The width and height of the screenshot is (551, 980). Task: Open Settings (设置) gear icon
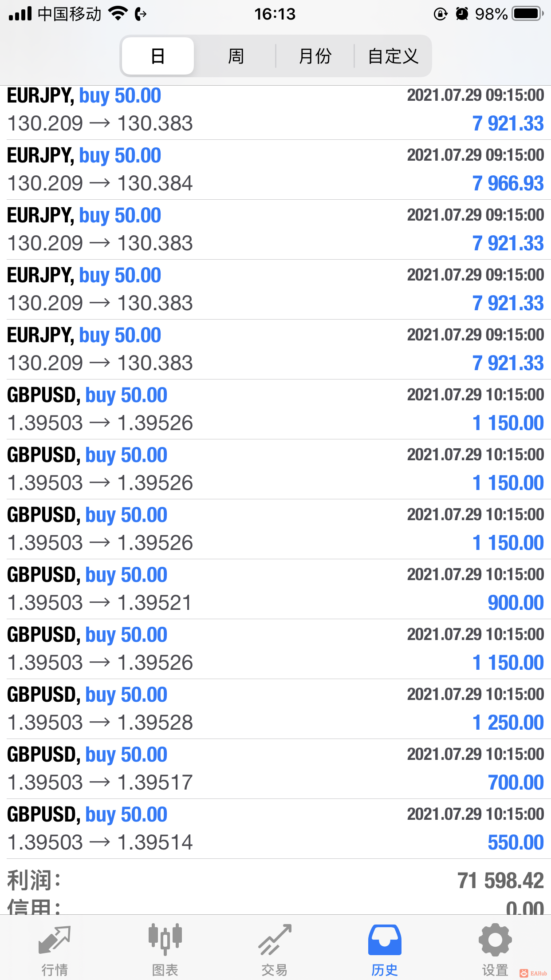click(495, 939)
